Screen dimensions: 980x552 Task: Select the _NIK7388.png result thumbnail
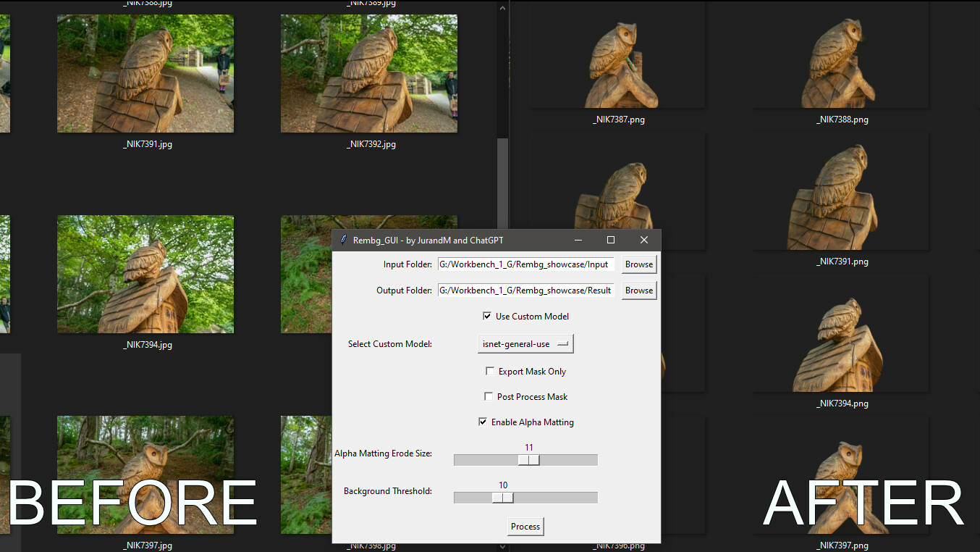(841, 58)
